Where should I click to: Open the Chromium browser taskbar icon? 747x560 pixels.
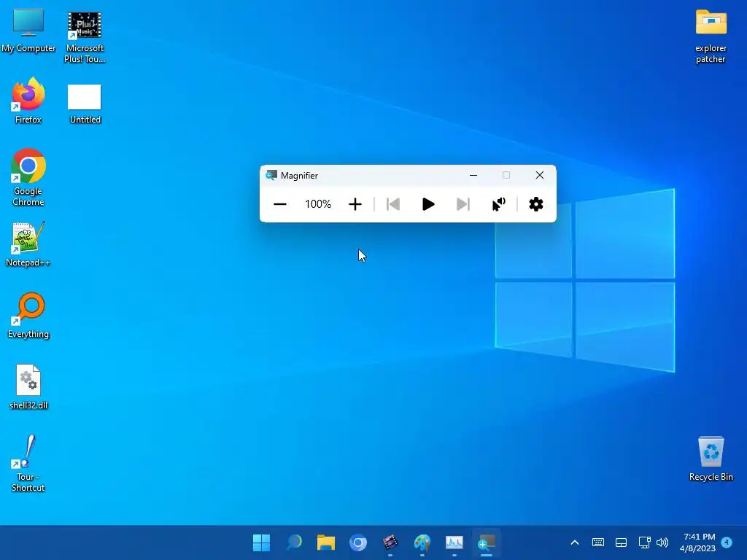coord(357,542)
